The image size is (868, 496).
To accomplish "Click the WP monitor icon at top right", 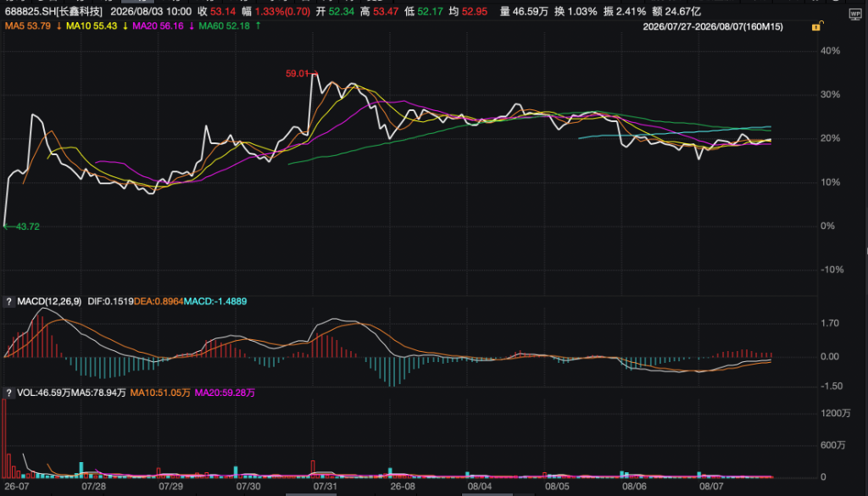I will tap(854, 14).
